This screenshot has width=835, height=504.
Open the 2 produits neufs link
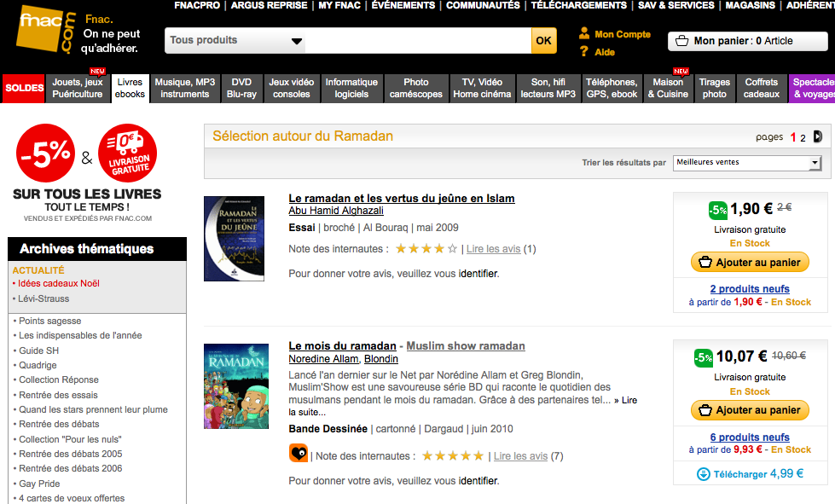coord(750,289)
